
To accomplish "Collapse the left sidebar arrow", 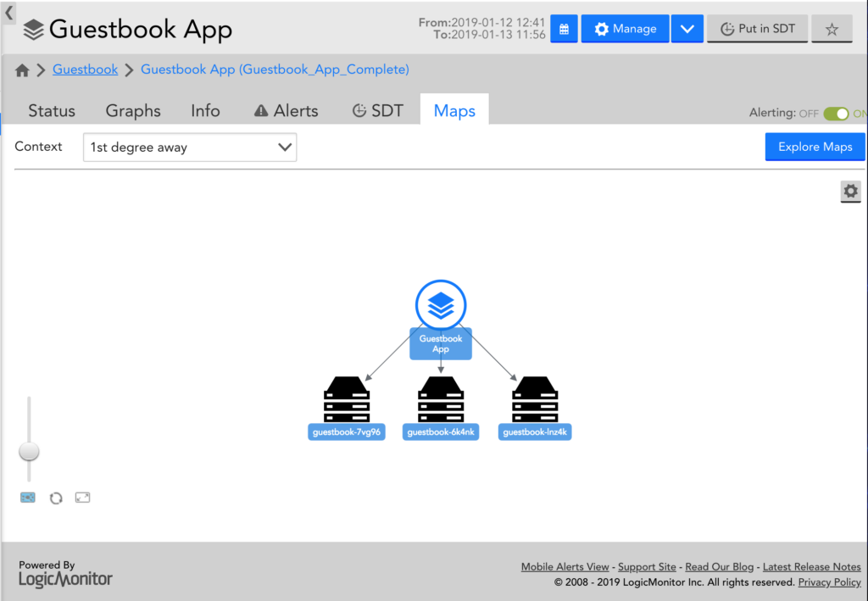I will coord(7,13).
